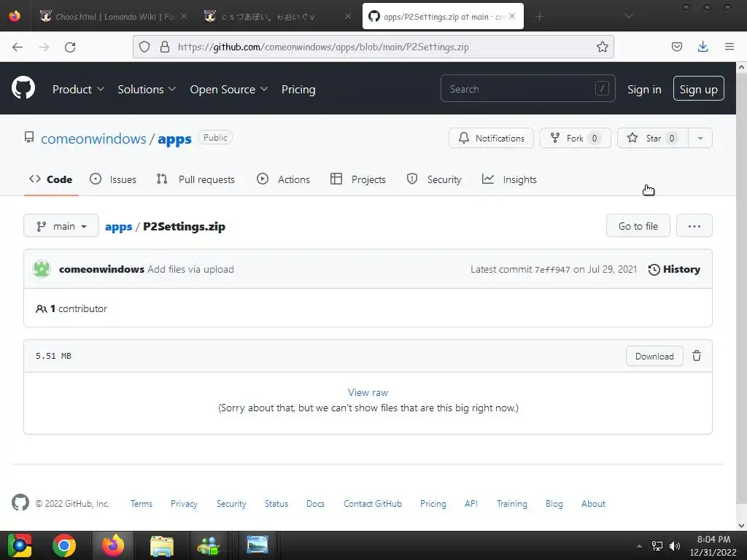747x560 pixels.
Task: Open Firefox downloads panel
Action: [x=703, y=47]
